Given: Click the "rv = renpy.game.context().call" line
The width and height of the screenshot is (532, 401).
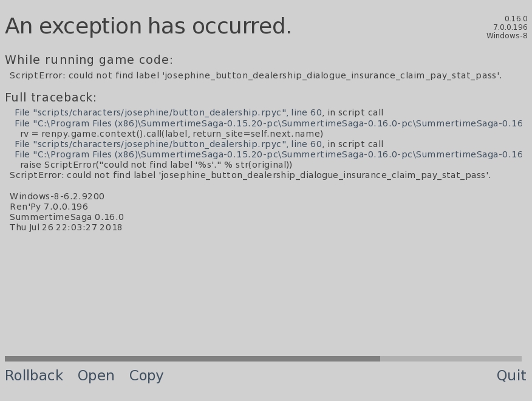Looking at the screenshot, I should point(171,134).
